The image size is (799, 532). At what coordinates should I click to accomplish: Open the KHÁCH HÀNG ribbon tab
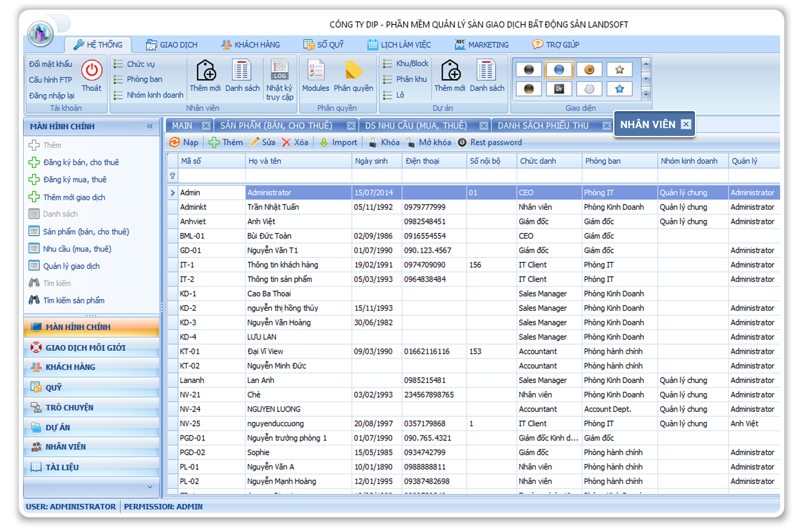click(x=251, y=45)
